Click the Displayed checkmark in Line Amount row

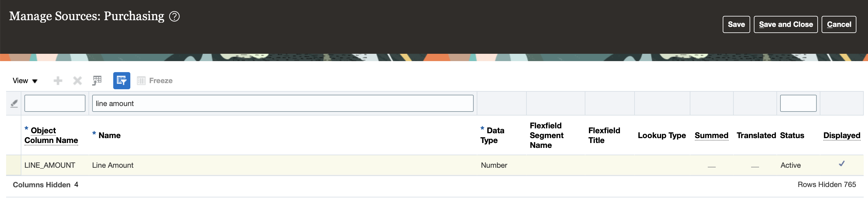[841, 164]
